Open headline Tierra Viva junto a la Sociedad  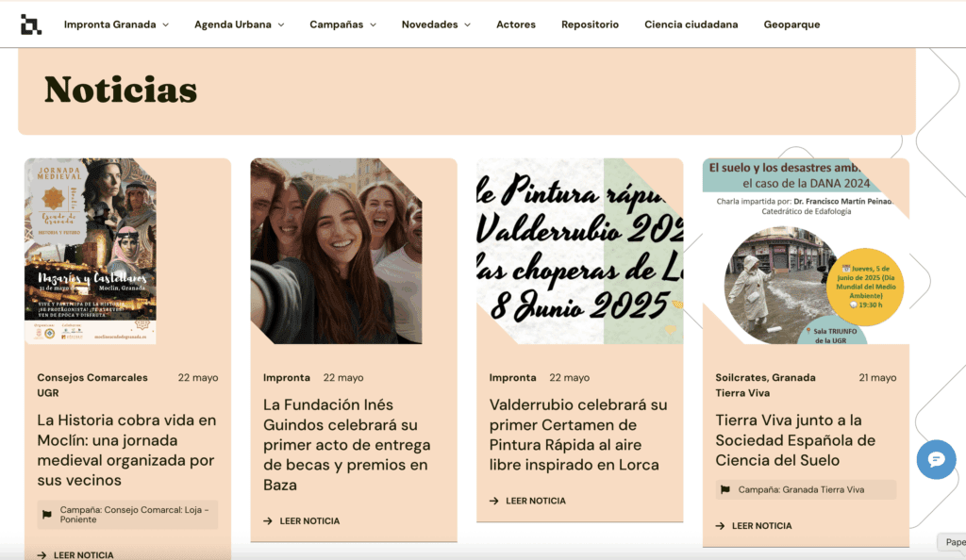[795, 440]
